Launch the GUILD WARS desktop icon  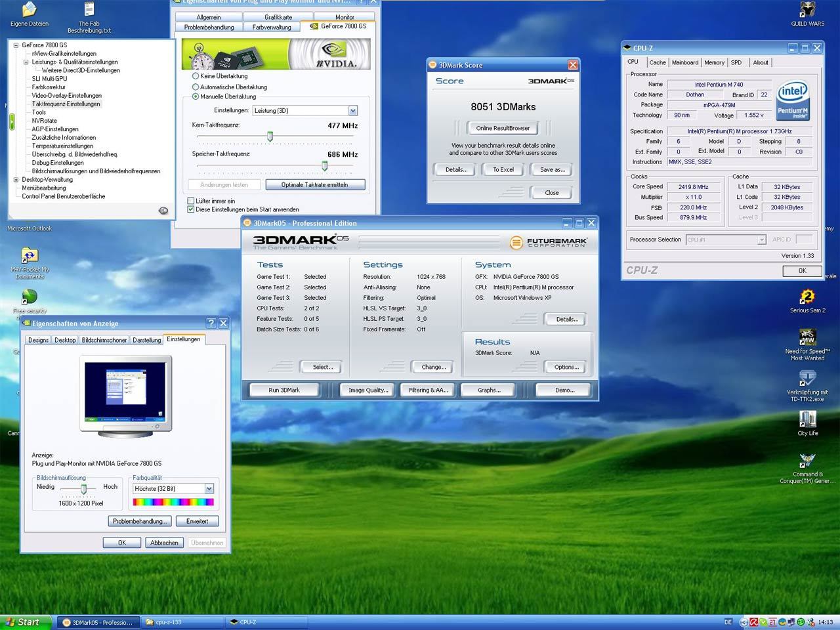[x=807, y=9]
